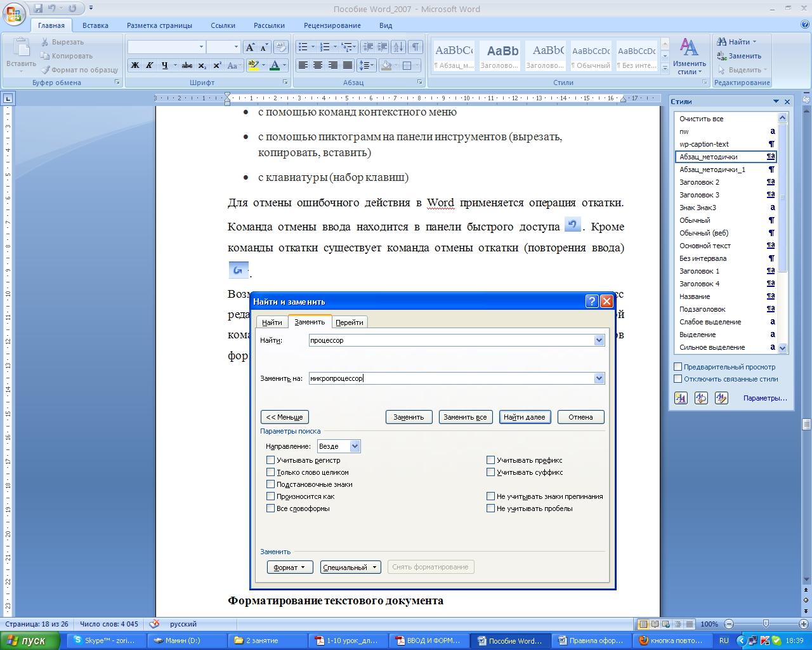The width and height of the screenshot is (812, 650).
Task: Expand Изменить стили dropdown
Action: (690, 57)
